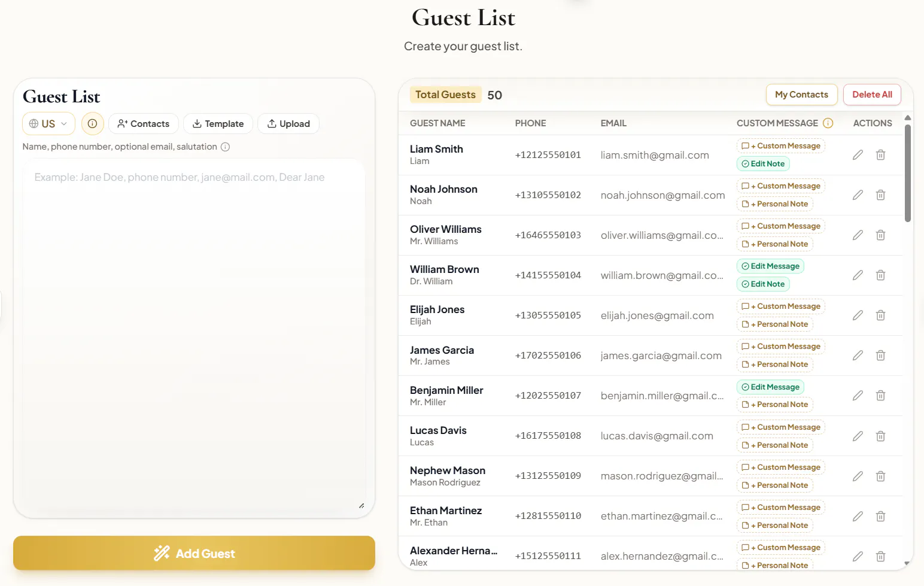This screenshot has width=924, height=586.
Task: Select phone number +16175550108
Action: pyautogui.click(x=548, y=436)
